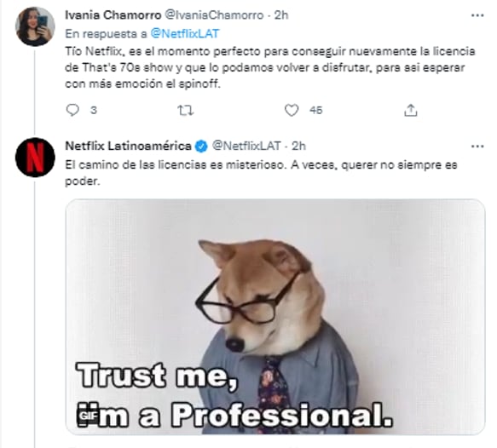Open more options for Netflix Latinoamérica tweet
This screenshot has height=448, width=497.
point(477,146)
